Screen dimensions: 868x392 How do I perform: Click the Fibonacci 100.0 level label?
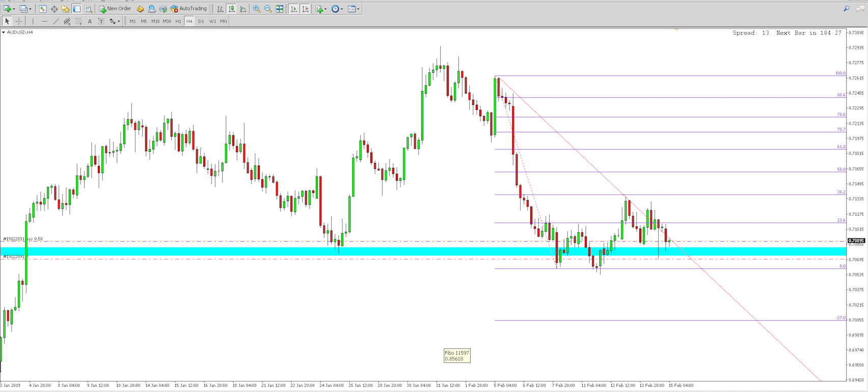[x=840, y=73]
